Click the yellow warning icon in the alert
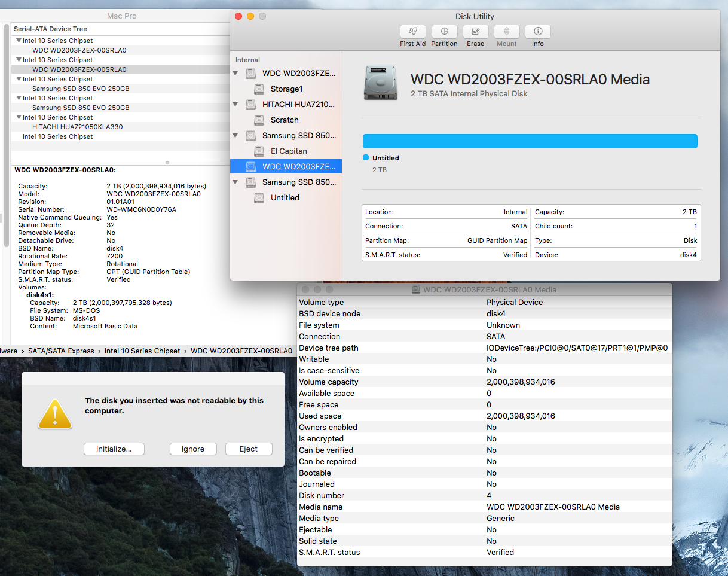Image resolution: width=728 pixels, height=576 pixels. (x=55, y=414)
